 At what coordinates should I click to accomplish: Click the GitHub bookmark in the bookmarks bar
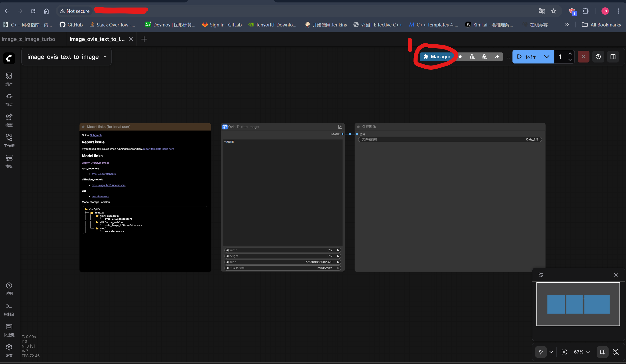click(x=71, y=25)
